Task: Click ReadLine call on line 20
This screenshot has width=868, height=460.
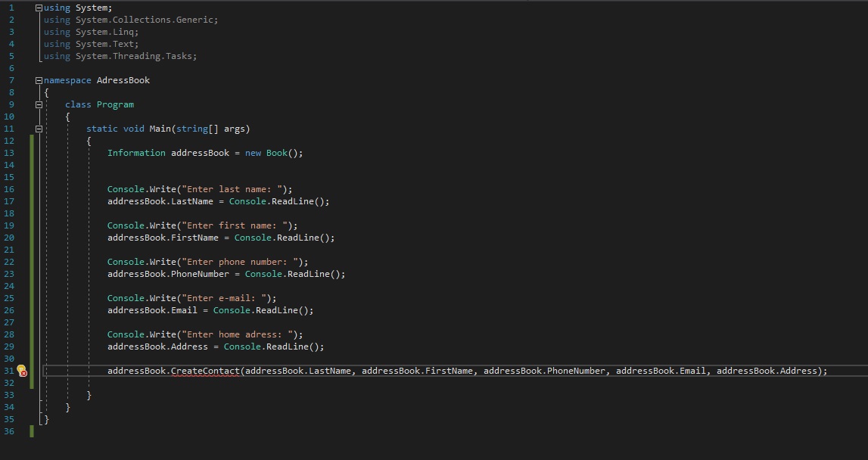Action: click(298, 238)
